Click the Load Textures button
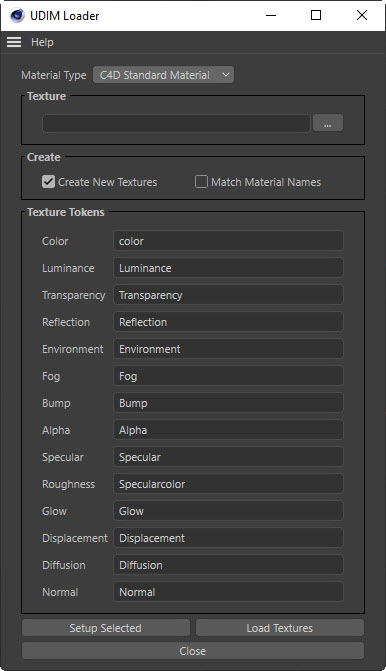 (280, 628)
